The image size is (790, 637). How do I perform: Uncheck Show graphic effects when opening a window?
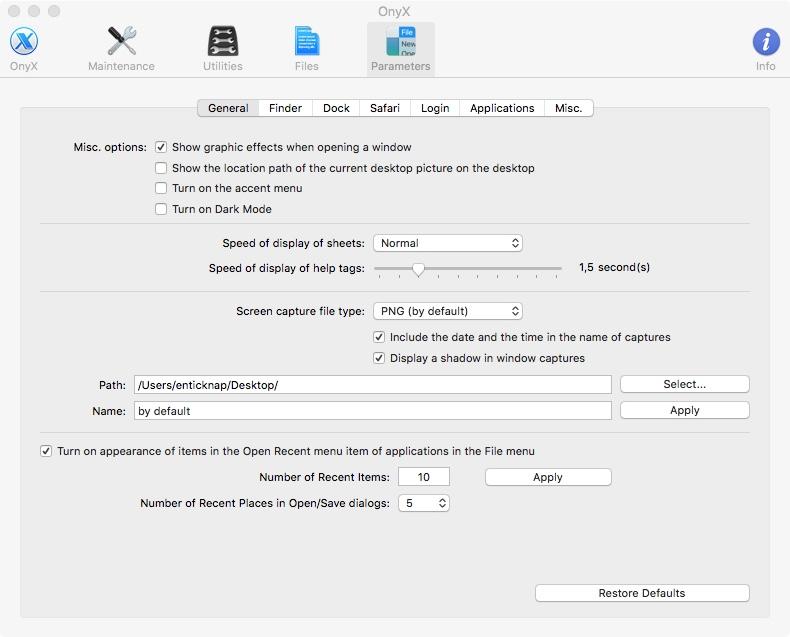[x=161, y=147]
